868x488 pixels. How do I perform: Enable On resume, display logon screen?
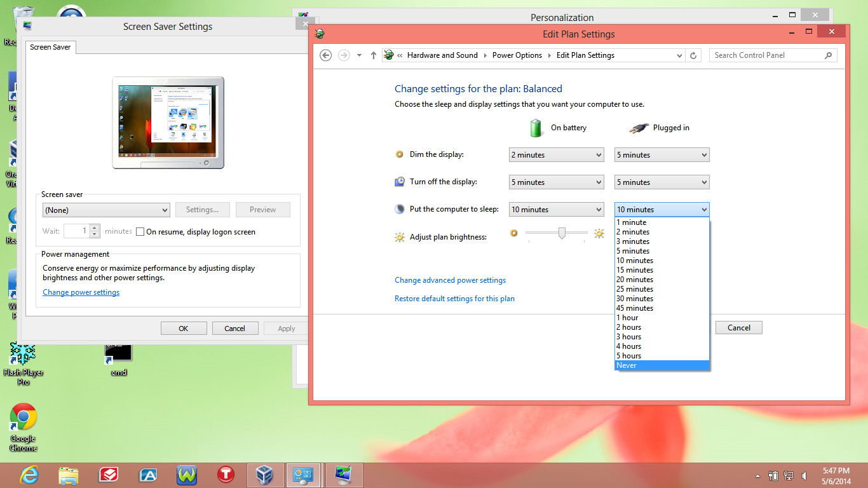pos(140,232)
